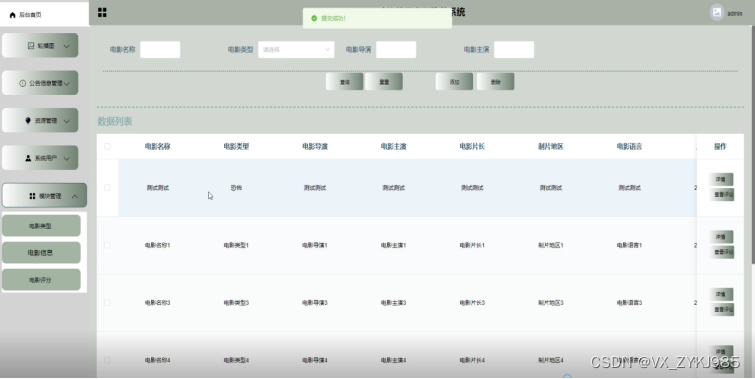This screenshot has height=379, width=755.
Task: Click the 电影名称1 cell
Action: 157,245
